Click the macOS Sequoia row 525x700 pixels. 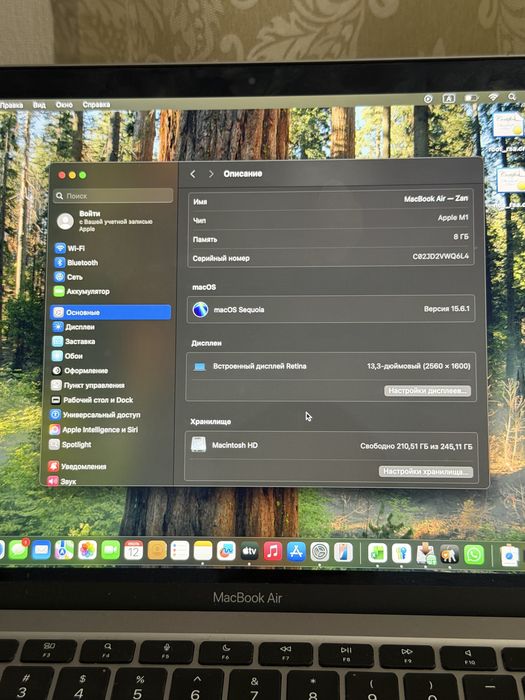tap(331, 309)
